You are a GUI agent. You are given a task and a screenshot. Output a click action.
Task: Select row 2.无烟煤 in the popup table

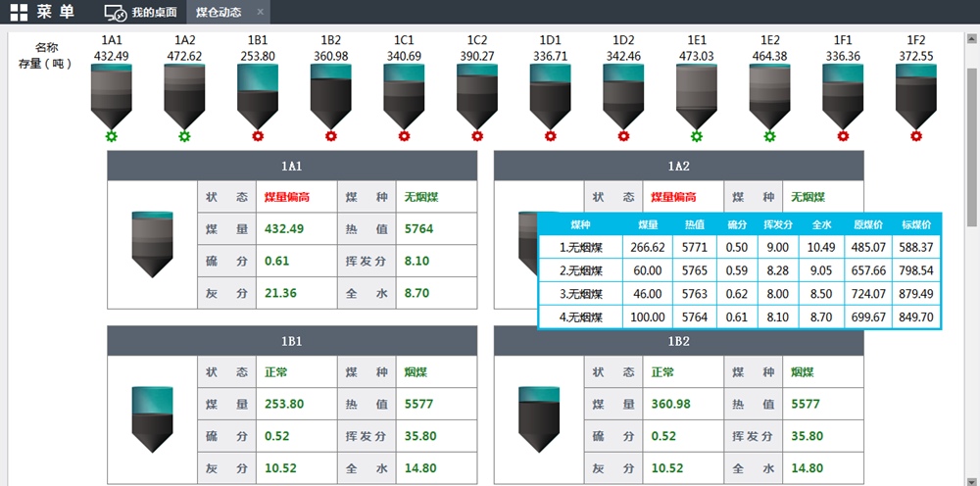(581, 270)
